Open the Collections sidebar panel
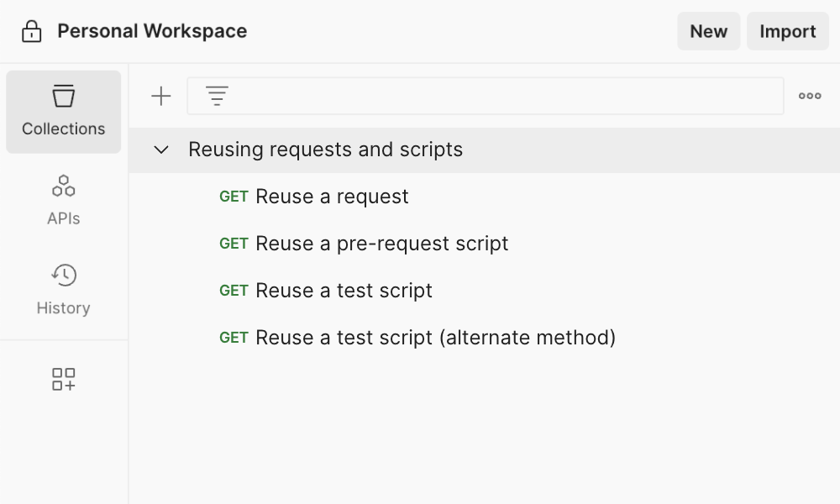 pos(63,112)
